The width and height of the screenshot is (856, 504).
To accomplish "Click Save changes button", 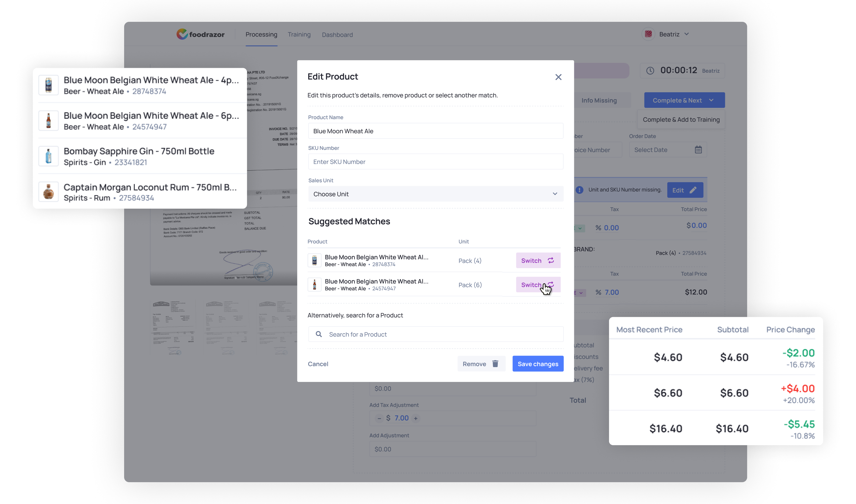I will pos(538,364).
